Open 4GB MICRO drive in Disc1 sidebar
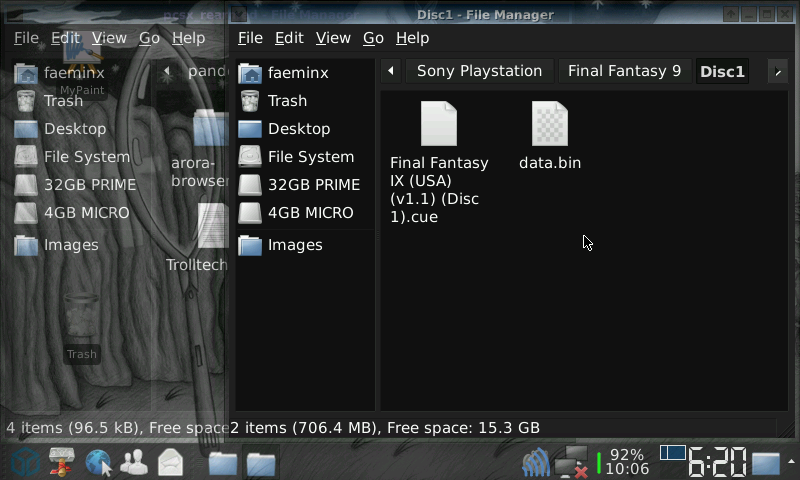The image size is (800, 480). pyautogui.click(x=310, y=213)
